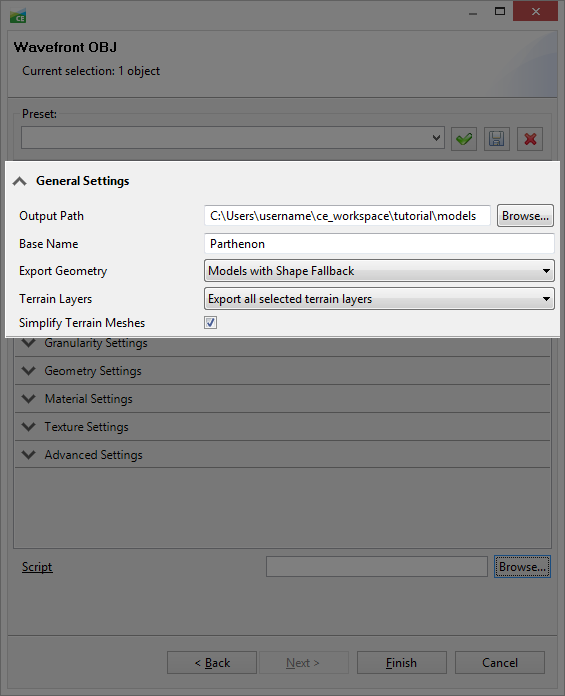The image size is (565, 696).
Task: Click into the Output Path field
Action: 347,216
